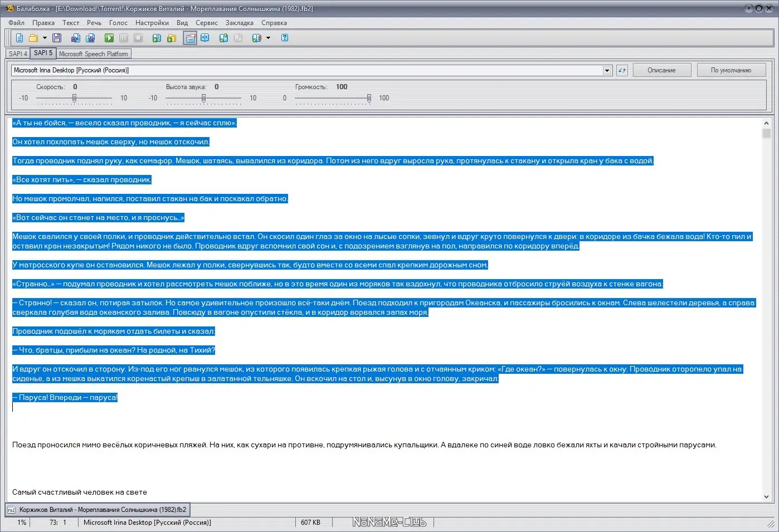Image resolution: width=779 pixels, height=532 pixels.
Task: Click the line «Все хотят пить», — сказал проводник
Action: [82, 180]
